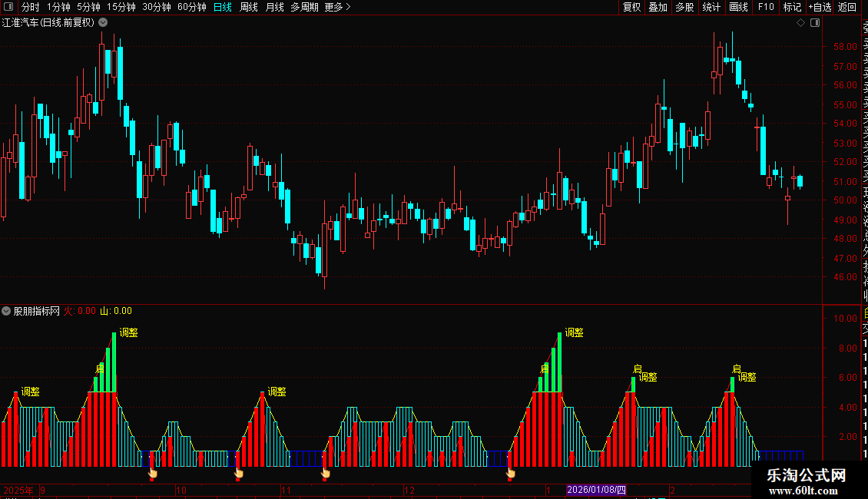Click the 山: 0.00 indicator value
The width and height of the screenshot is (868, 499).
tap(116, 311)
